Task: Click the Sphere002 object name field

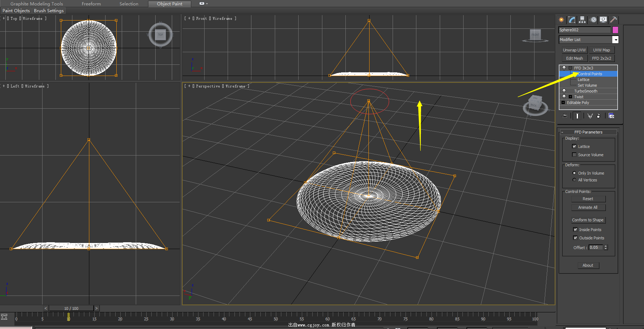Action: pyautogui.click(x=585, y=30)
